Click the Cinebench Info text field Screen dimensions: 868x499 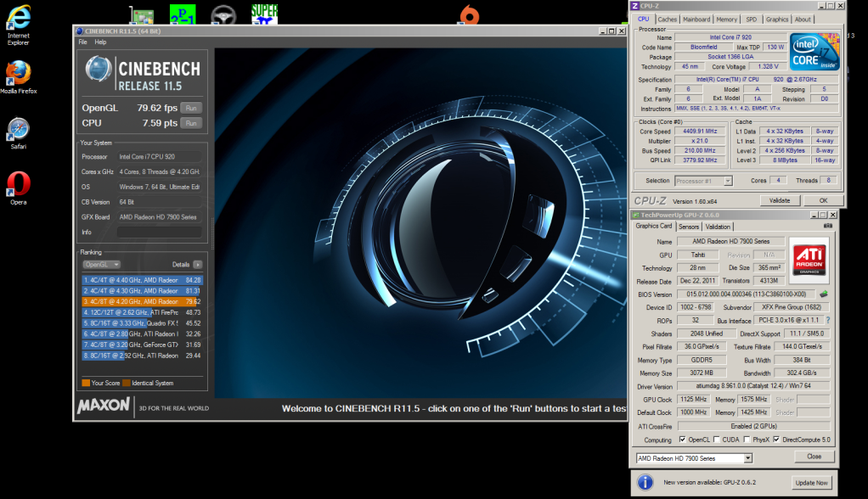pos(159,232)
